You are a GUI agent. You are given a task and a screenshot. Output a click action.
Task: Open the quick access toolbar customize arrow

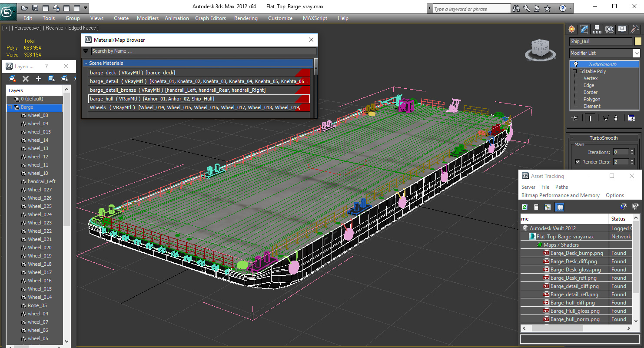point(85,8)
